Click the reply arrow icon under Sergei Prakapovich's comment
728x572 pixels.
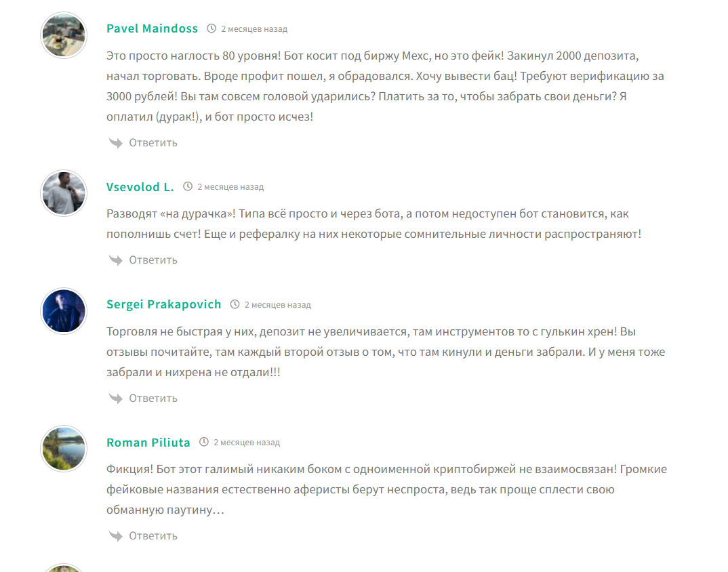(115, 398)
